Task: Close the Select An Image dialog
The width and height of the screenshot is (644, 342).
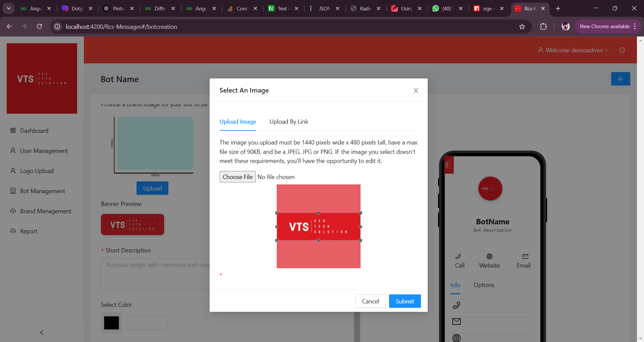Action: click(x=416, y=91)
